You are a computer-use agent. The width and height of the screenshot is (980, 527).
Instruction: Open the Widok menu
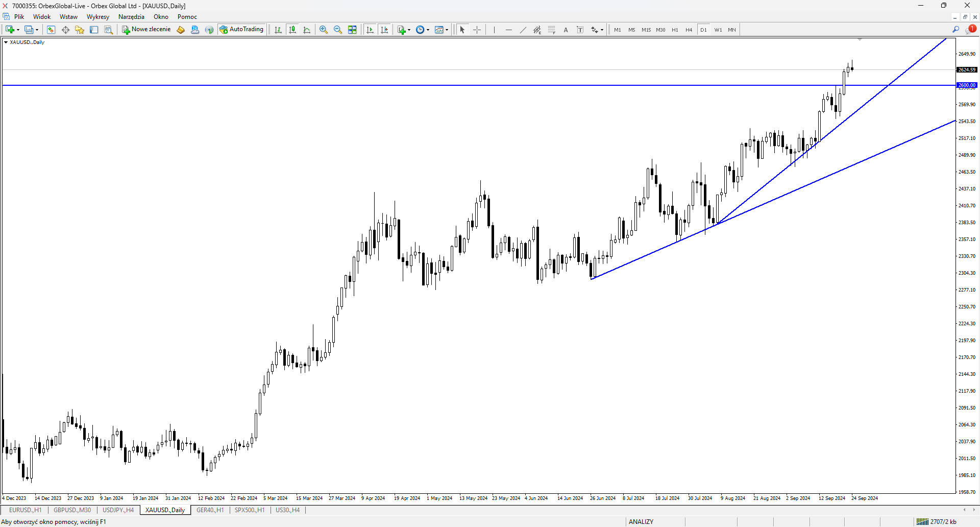[42, 17]
